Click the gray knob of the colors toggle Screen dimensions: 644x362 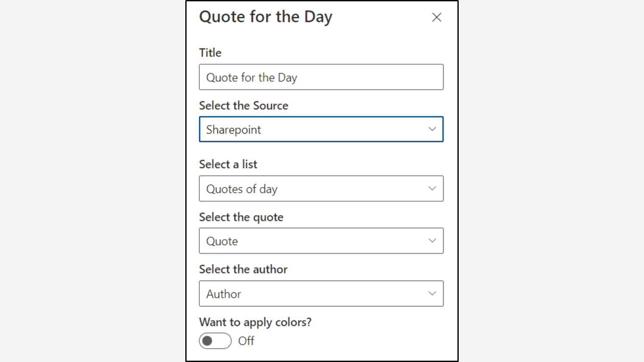pos(207,341)
